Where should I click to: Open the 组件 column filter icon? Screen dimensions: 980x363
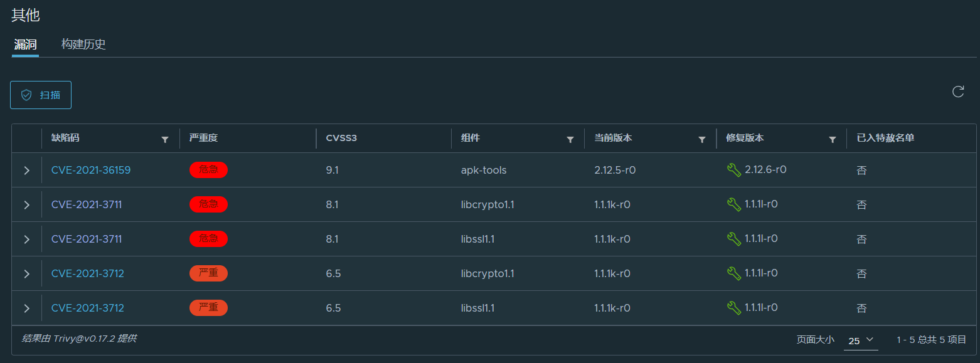(570, 139)
